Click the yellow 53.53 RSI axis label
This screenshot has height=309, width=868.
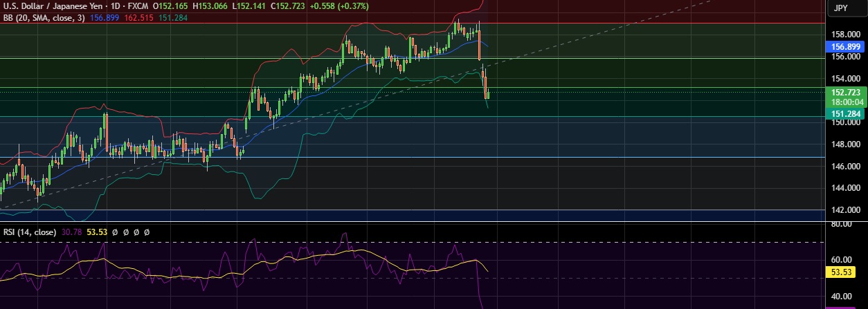[842, 272]
